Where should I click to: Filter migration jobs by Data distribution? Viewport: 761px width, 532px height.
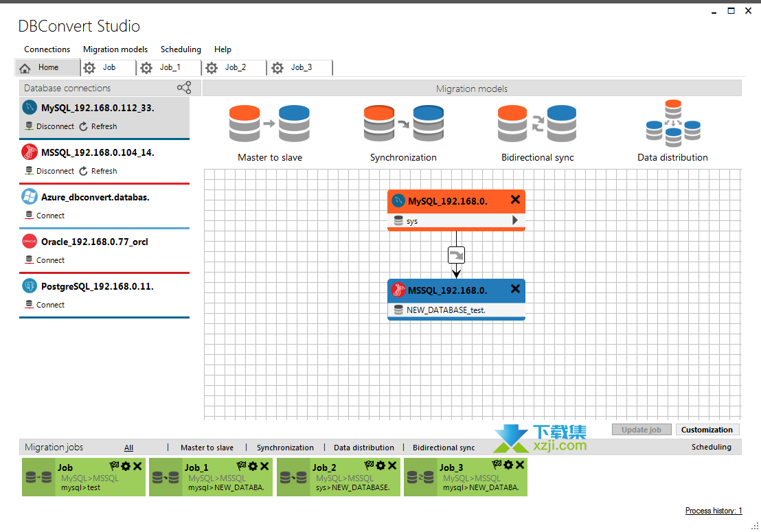(x=364, y=448)
